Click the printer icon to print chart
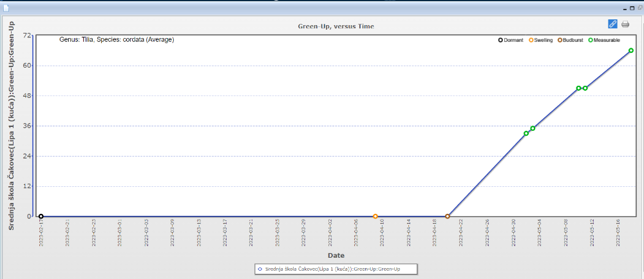This screenshot has width=644, height=279. click(x=625, y=24)
